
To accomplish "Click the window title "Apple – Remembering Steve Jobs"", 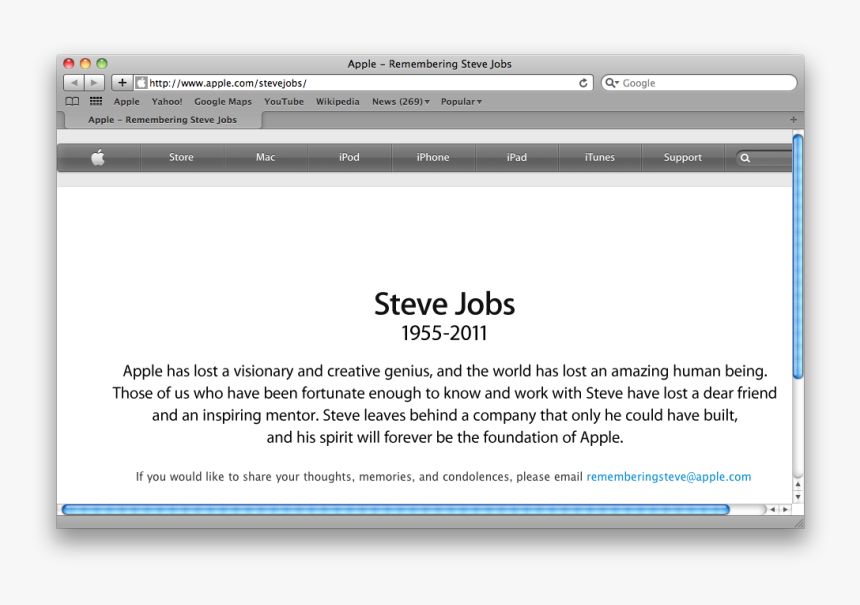I will tap(429, 64).
